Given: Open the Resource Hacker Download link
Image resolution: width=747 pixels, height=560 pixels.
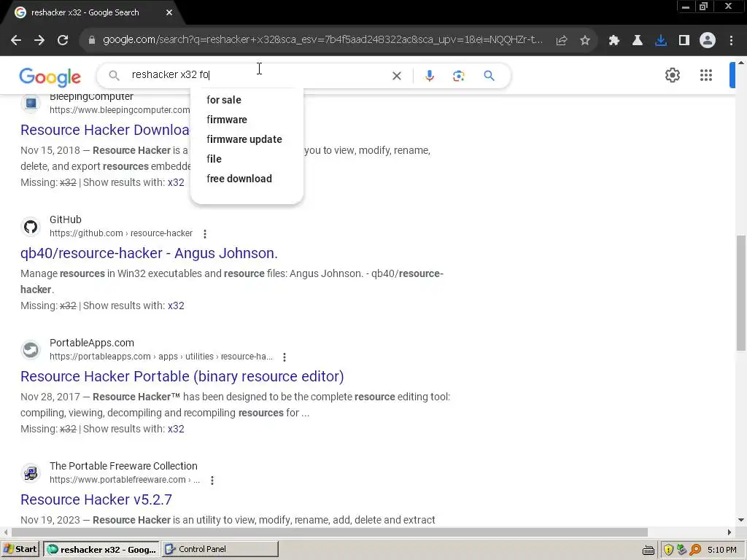Looking at the screenshot, I should 105,130.
